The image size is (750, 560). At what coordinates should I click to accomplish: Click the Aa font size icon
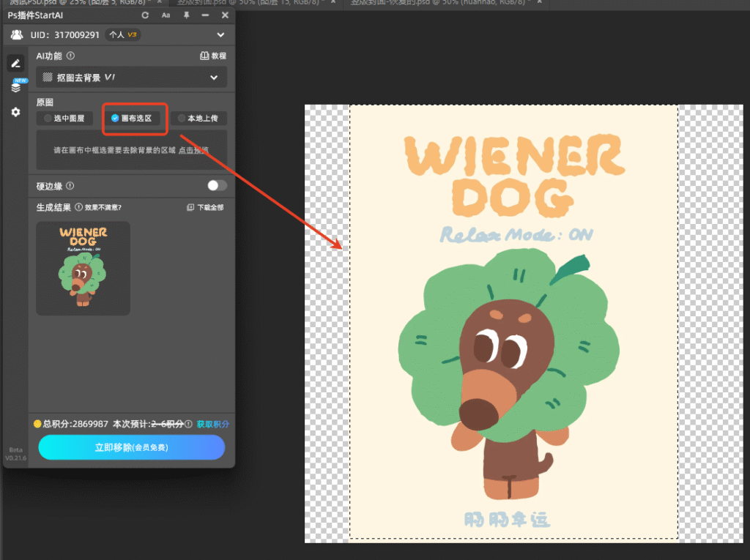point(166,15)
